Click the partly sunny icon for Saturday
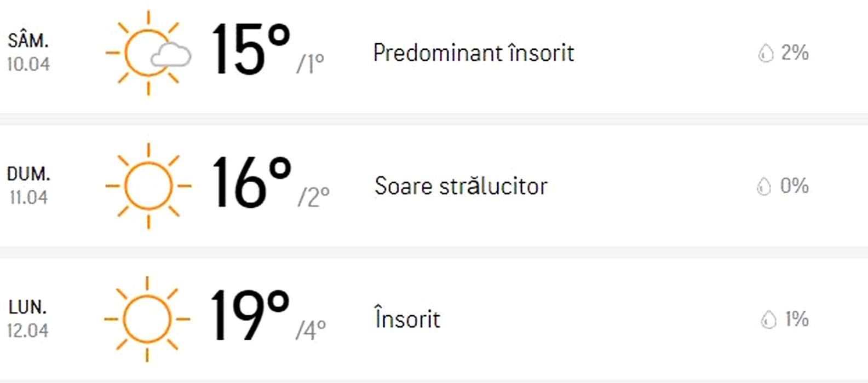The height and width of the screenshot is (383, 868). pyautogui.click(x=148, y=53)
